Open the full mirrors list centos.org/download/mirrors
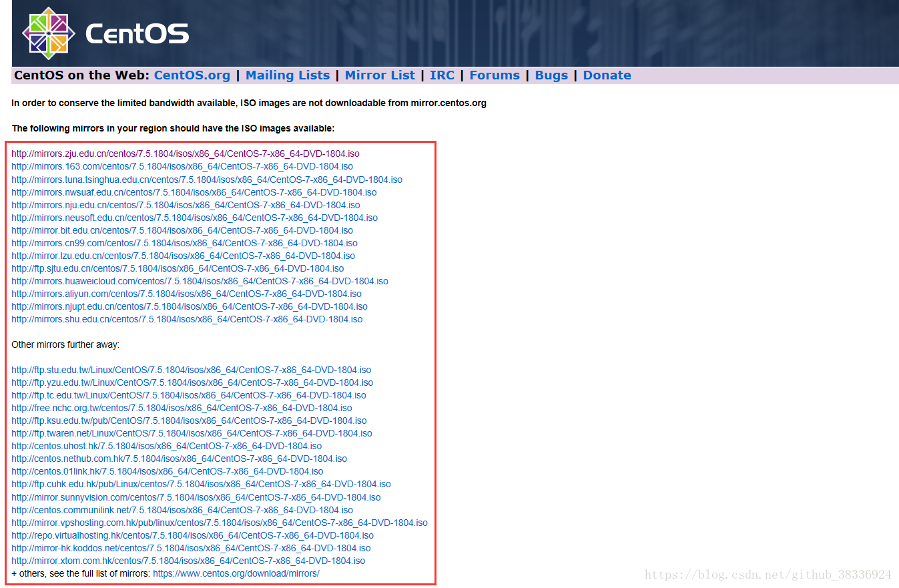The image size is (899, 588). click(236, 573)
